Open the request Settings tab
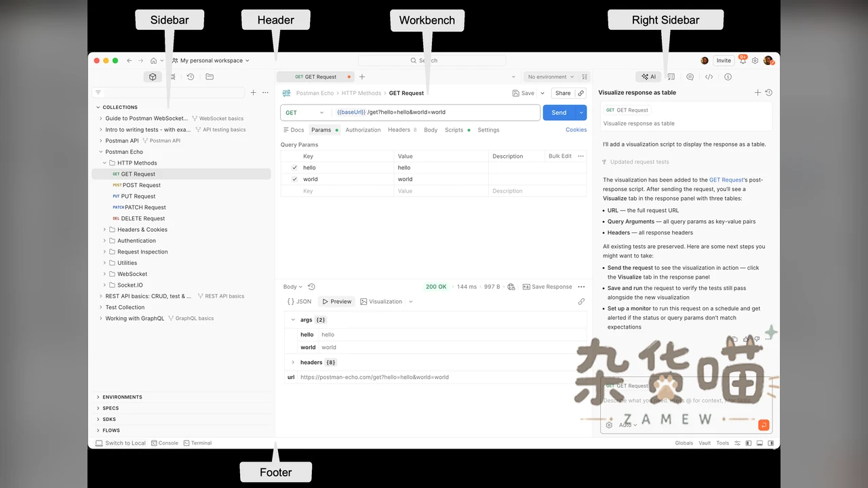868x488 pixels. click(488, 130)
